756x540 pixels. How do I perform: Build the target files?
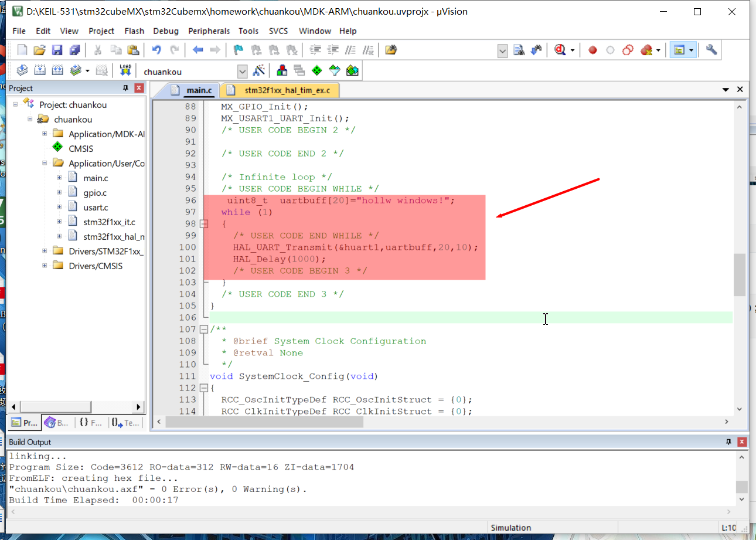pyautogui.click(x=40, y=71)
